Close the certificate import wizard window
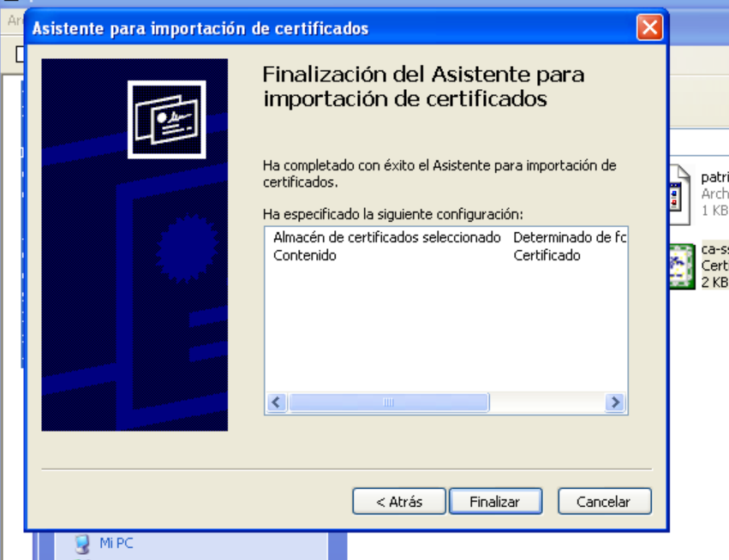This screenshot has height=560, width=729. coord(649,27)
